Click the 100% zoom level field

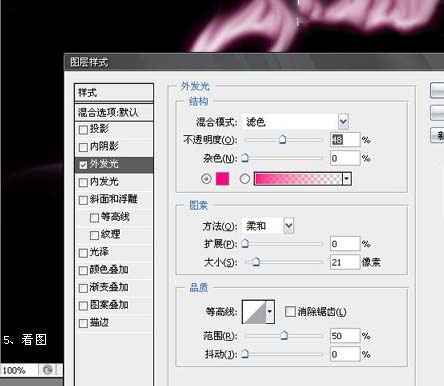(19, 370)
